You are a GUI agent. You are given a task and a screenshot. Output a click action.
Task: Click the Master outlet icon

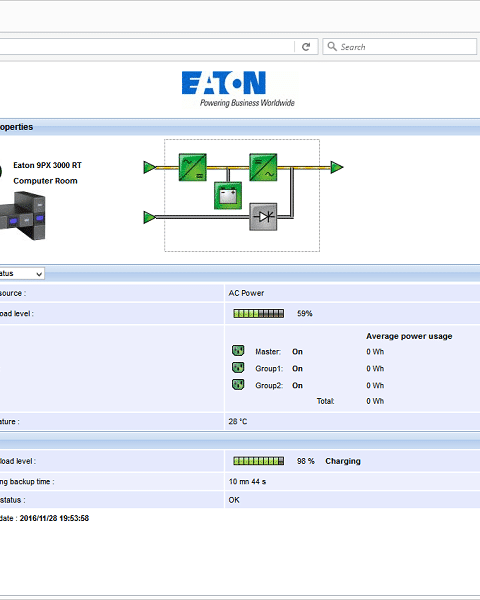[x=238, y=351]
